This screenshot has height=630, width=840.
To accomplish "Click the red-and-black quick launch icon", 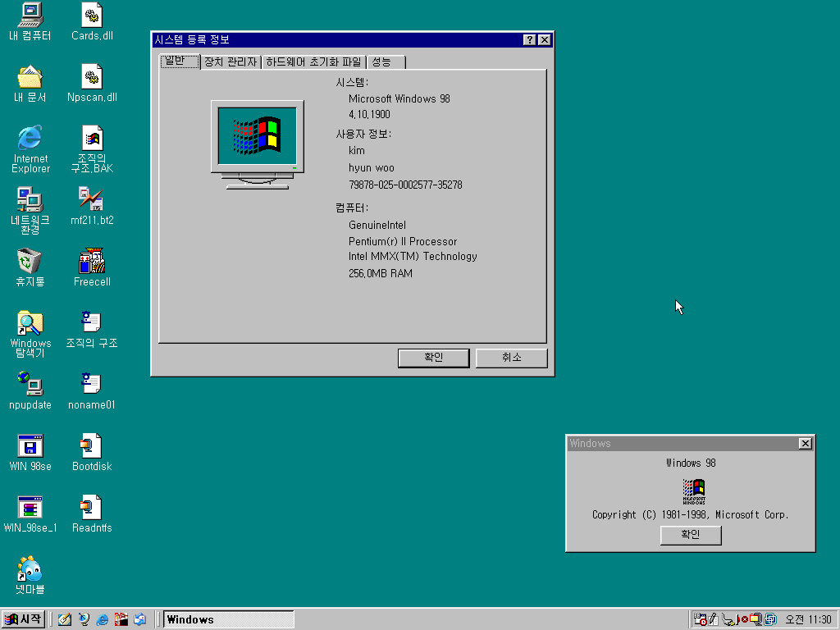I will (x=121, y=619).
